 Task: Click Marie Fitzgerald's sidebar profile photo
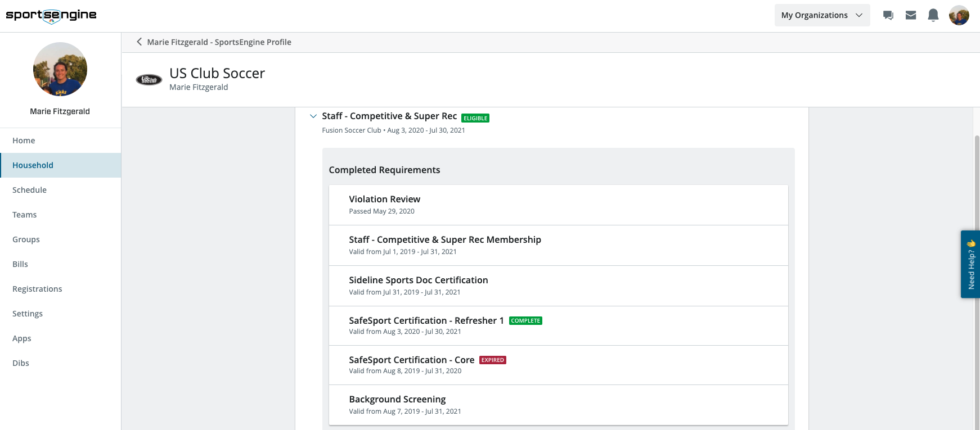pos(60,69)
